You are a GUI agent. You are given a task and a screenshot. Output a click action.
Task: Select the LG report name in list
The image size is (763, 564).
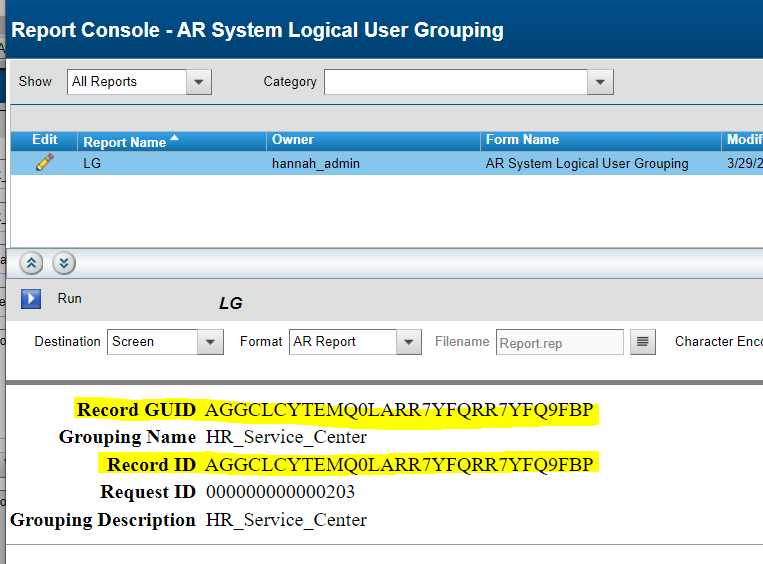tap(92, 163)
